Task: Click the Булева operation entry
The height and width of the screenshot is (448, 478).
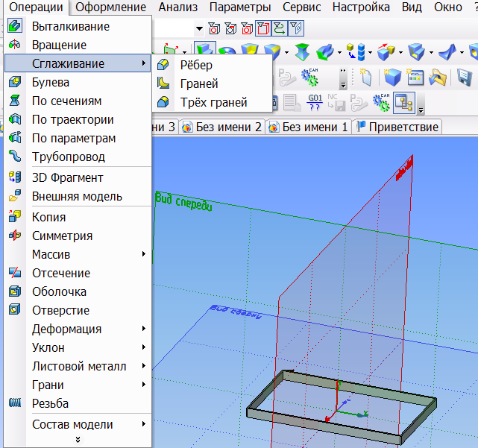Action: (51, 83)
